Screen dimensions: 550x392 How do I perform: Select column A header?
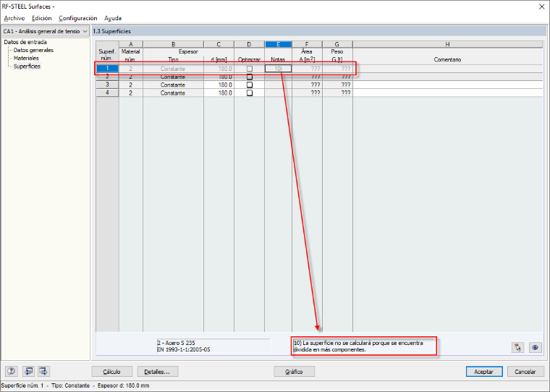click(131, 44)
